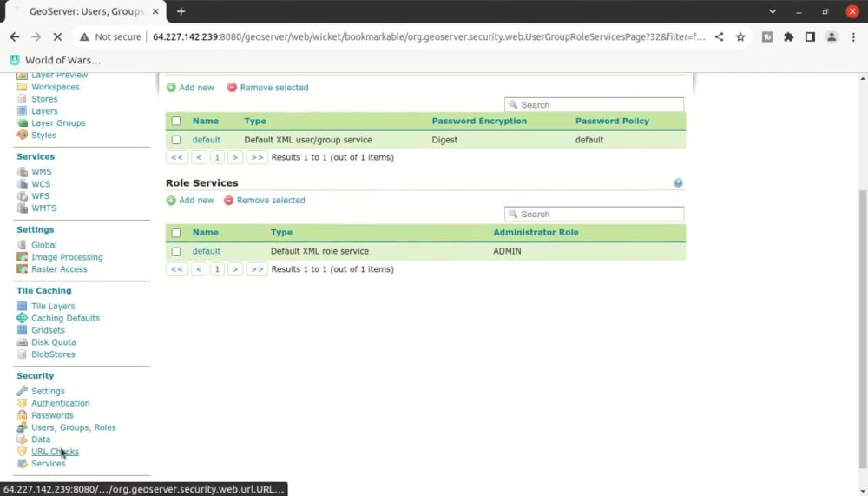Go to last page of user/group services
Screen dimensions: 868x496
(x=257, y=157)
